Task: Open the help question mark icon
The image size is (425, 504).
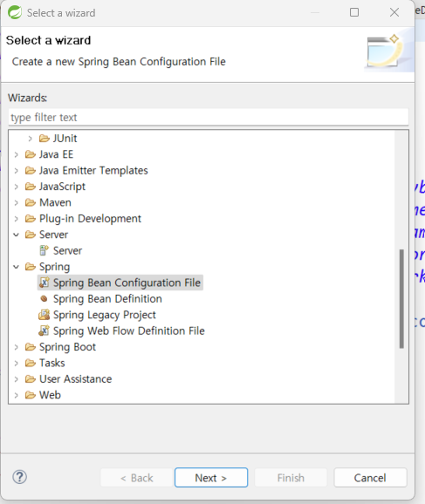Action: (19, 477)
